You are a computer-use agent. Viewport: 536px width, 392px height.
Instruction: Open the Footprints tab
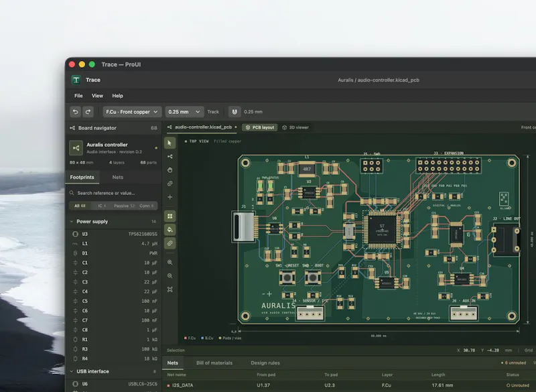click(x=82, y=177)
